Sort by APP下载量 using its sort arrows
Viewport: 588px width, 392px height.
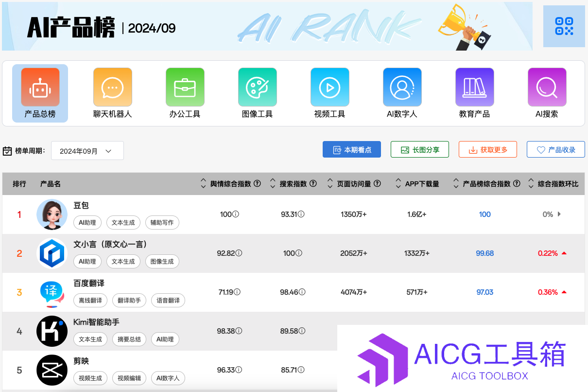tap(398, 184)
